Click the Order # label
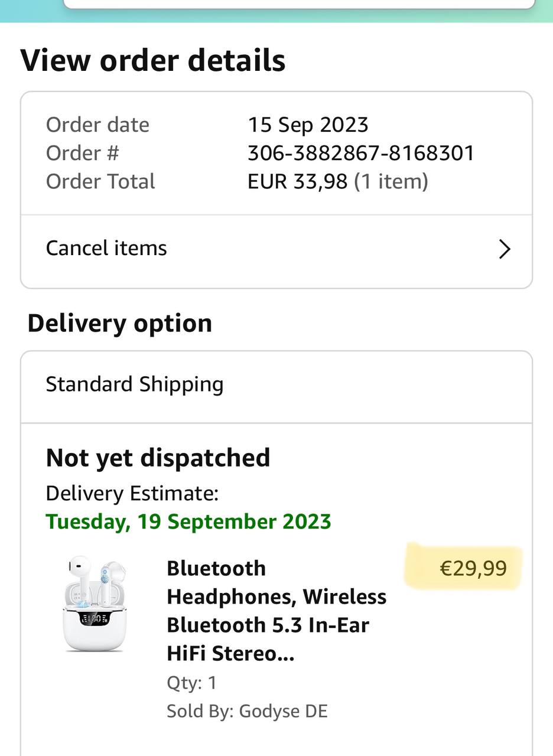The height and width of the screenshot is (756, 553). [82, 153]
